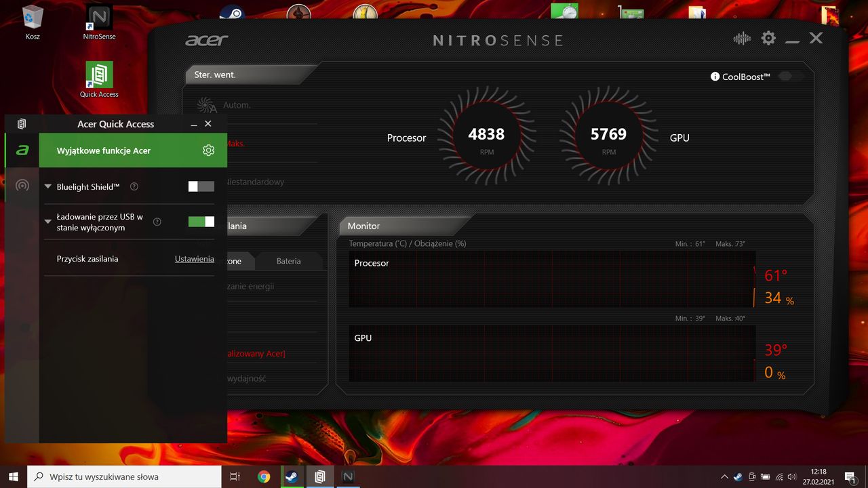The width and height of the screenshot is (868, 488).
Task: Click the 34 % processor load
Action: pyautogui.click(x=779, y=298)
